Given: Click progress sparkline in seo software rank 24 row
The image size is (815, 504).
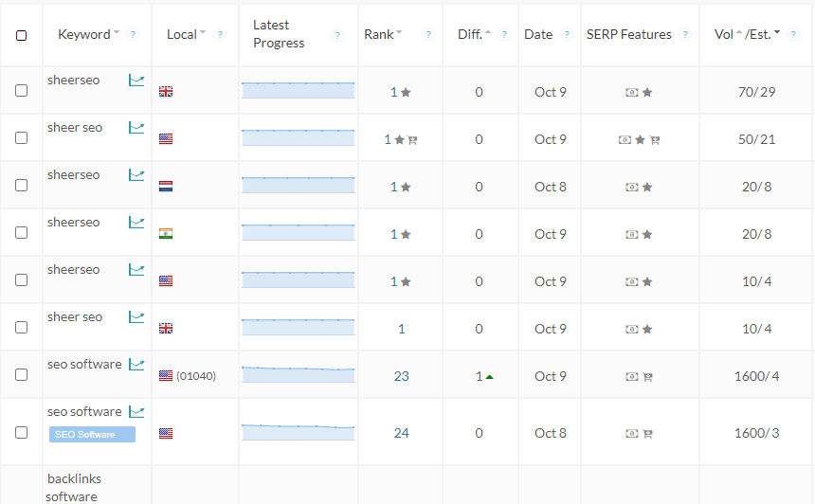Looking at the screenshot, I should (x=299, y=432).
